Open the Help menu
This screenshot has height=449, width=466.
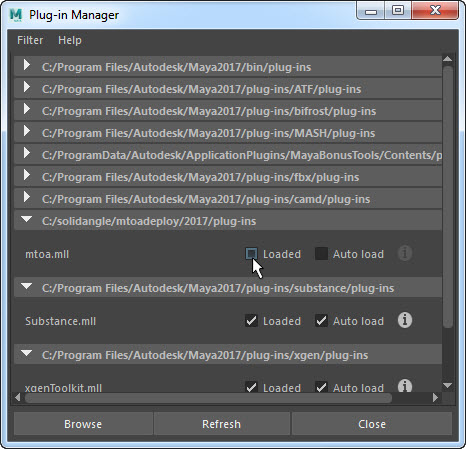[x=70, y=40]
